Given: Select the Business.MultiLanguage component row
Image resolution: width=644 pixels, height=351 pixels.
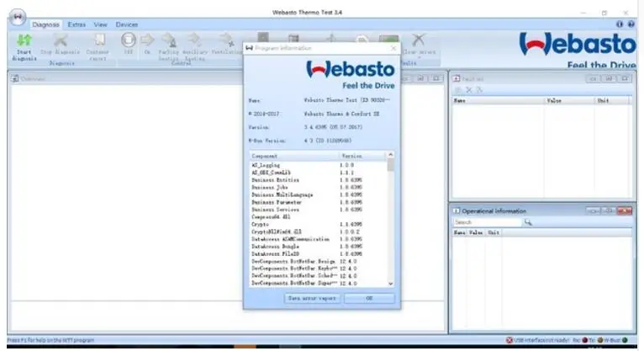Looking at the screenshot, I should tap(319, 194).
